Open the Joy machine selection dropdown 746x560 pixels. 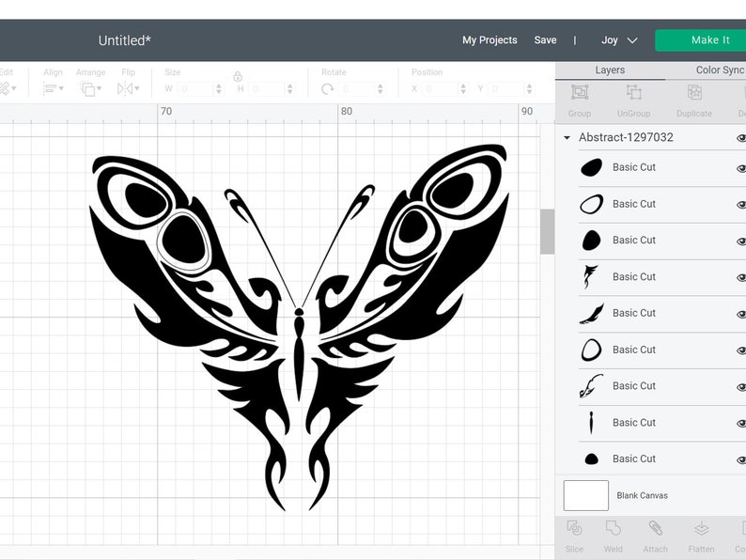coord(618,40)
